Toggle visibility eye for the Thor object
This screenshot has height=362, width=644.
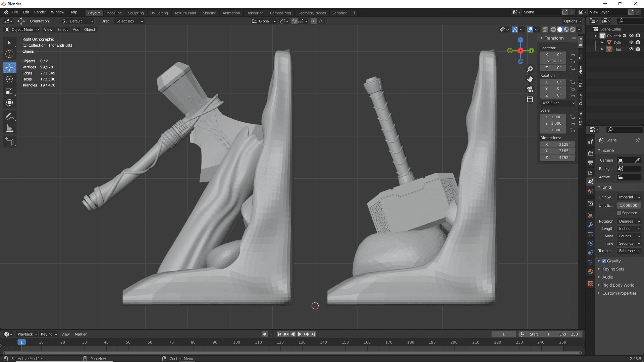tap(631, 49)
